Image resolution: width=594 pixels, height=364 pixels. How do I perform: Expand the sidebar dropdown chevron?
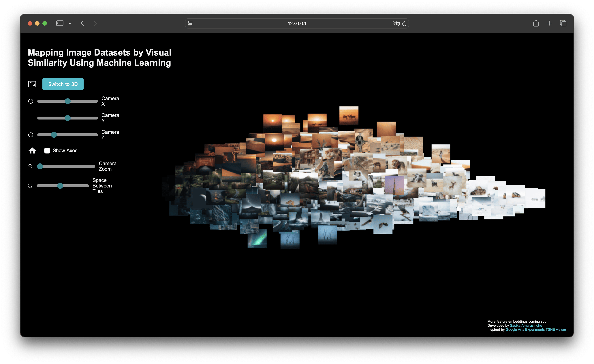pos(70,23)
